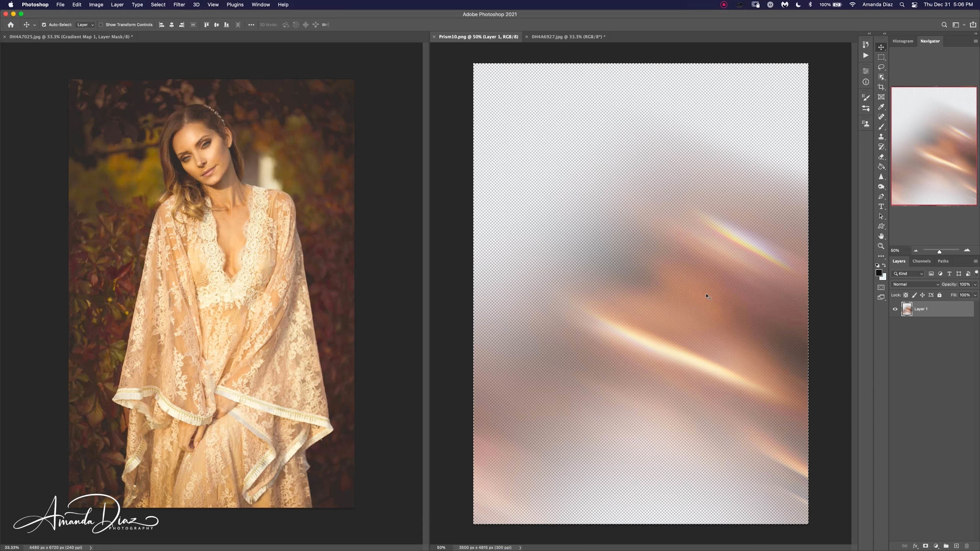Select the Horizontal Type tool
This screenshot has width=980, height=551.
(x=881, y=207)
